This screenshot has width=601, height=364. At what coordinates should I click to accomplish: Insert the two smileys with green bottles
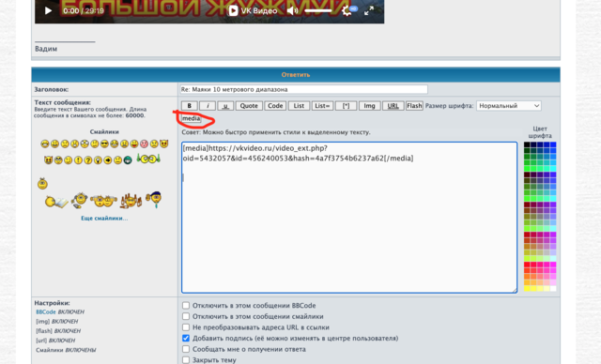(x=148, y=159)
